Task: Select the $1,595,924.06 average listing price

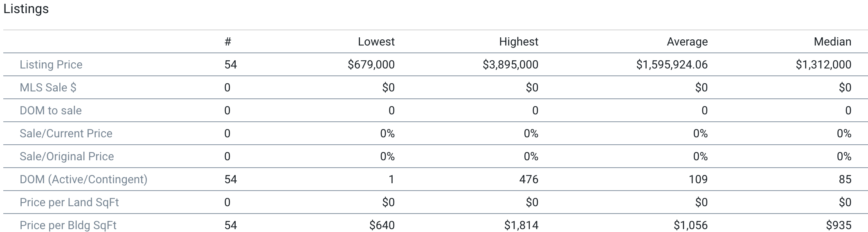Action: point(672,64)
